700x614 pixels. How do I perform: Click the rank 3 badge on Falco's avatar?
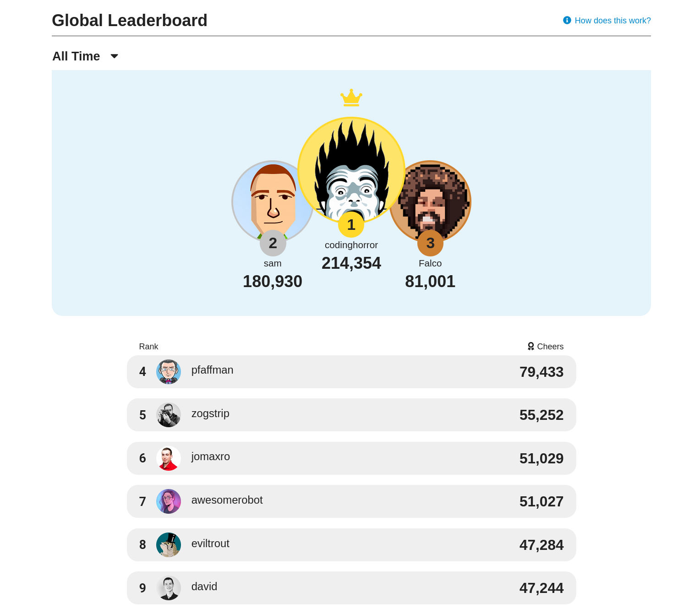430,243
